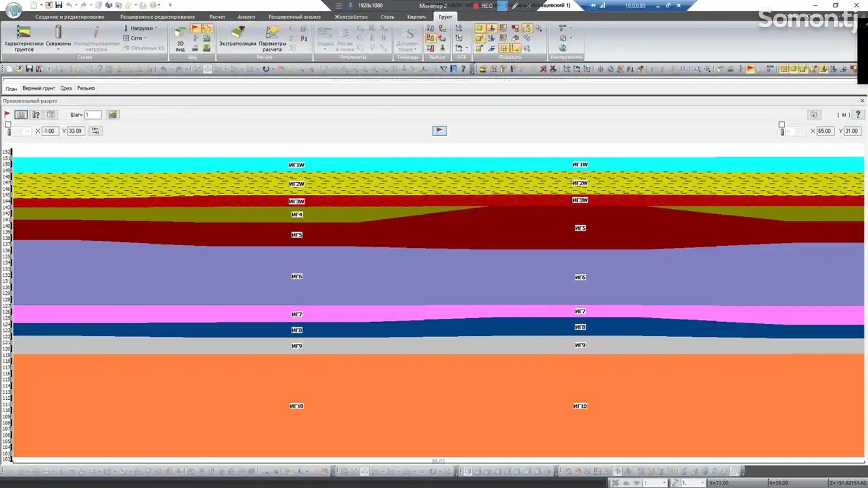Toggle the highlighted borehole display button in the section panel
The image size is (868, 488).
click(21, 114)
